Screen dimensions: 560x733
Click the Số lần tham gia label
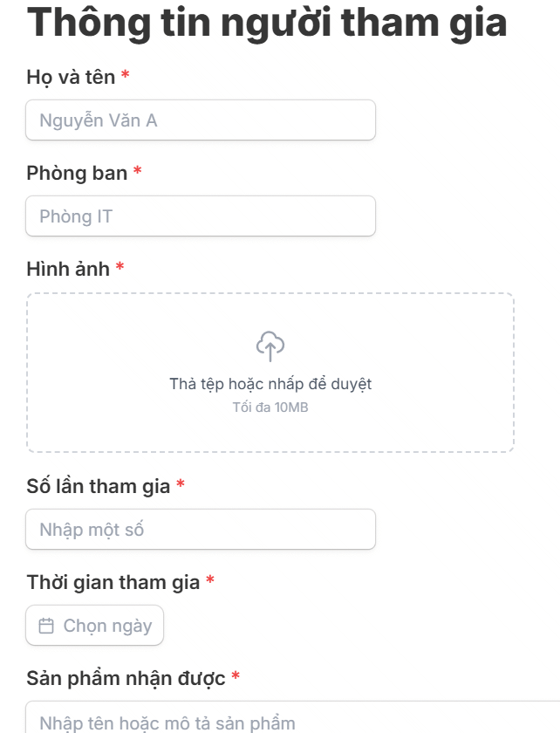coord(96,486)
